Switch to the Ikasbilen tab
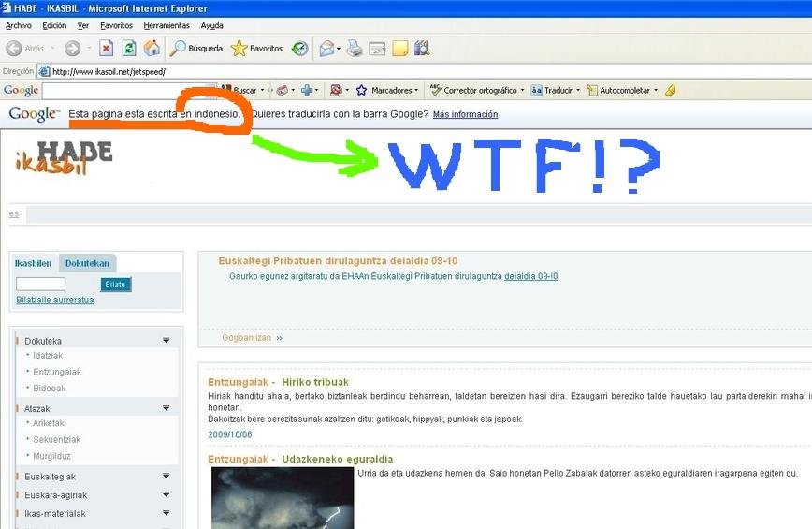Screen dimensions: 812x529 33,263
